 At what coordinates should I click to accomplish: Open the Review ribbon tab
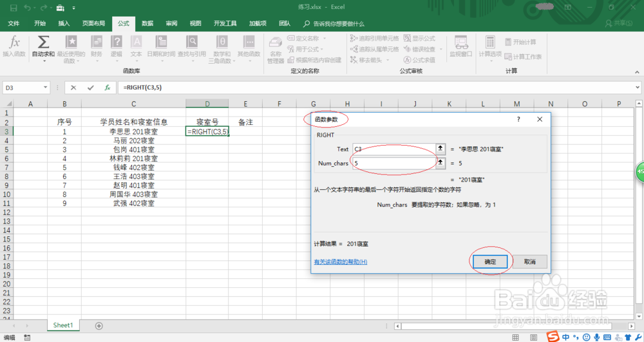[x=171, y=23]
